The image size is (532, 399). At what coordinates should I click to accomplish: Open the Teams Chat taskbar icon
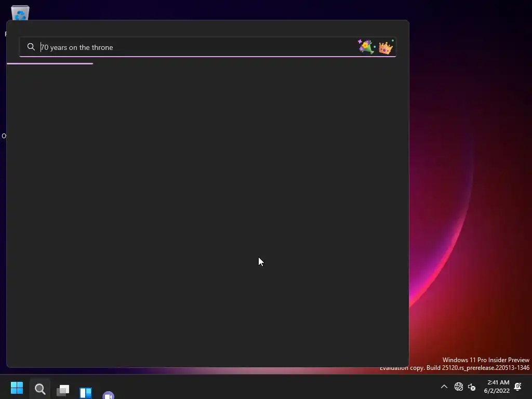click(x=108, y=395)
